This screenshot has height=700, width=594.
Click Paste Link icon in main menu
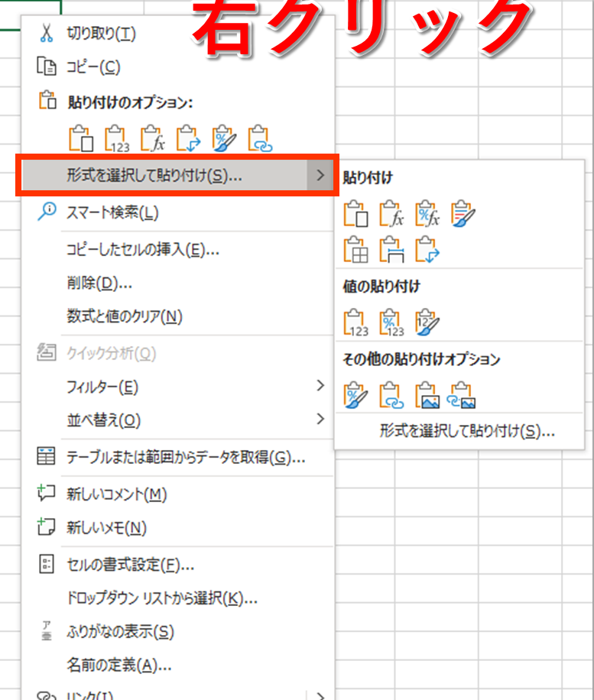(261, 138)
